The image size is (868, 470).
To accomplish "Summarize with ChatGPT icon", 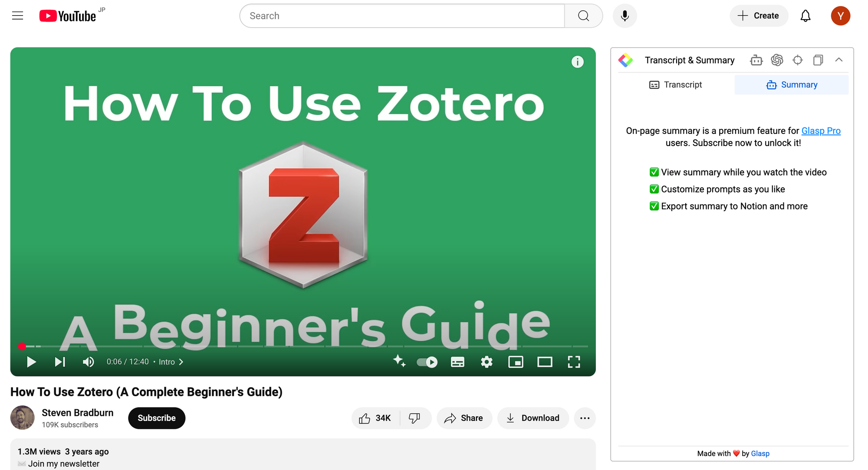I will 777,60.
